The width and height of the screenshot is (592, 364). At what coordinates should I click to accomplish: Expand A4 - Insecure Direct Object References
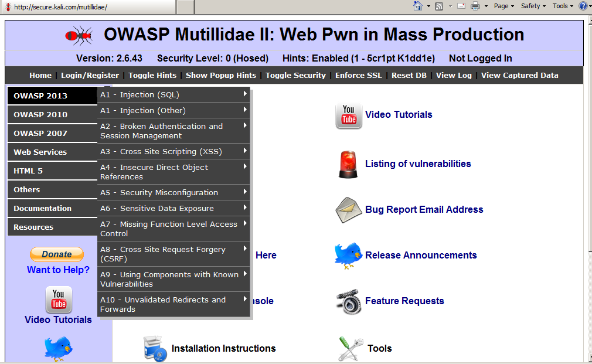point(173,172)
